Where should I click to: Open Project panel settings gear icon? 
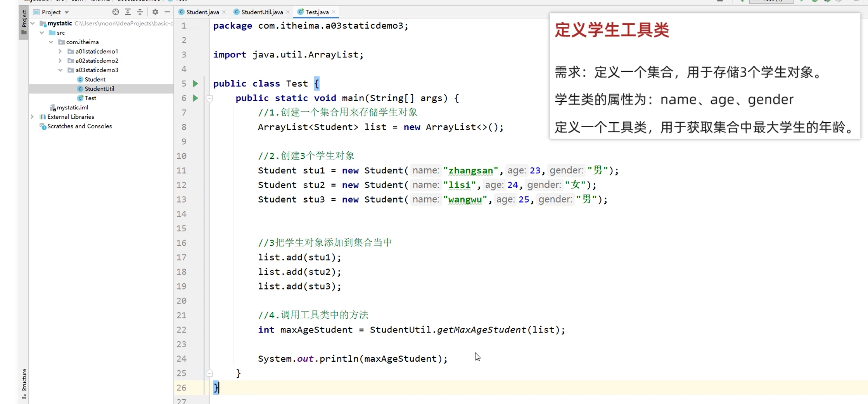coord(155,12)
